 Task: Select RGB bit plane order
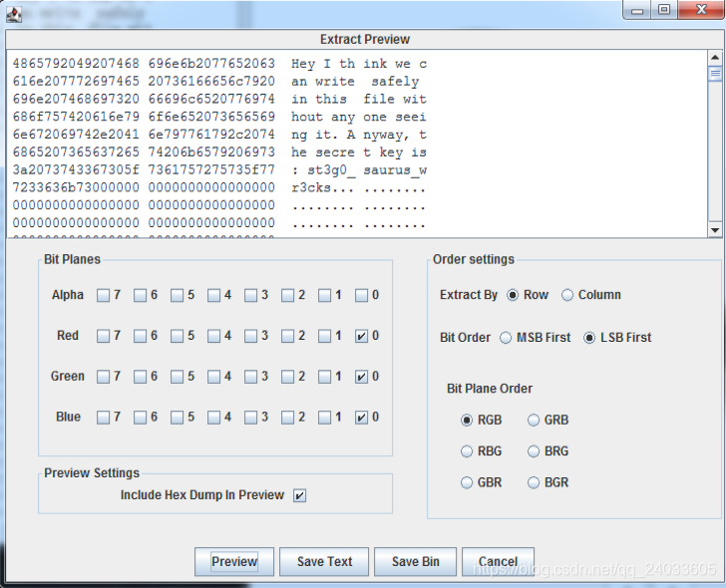tap(467, 420)
